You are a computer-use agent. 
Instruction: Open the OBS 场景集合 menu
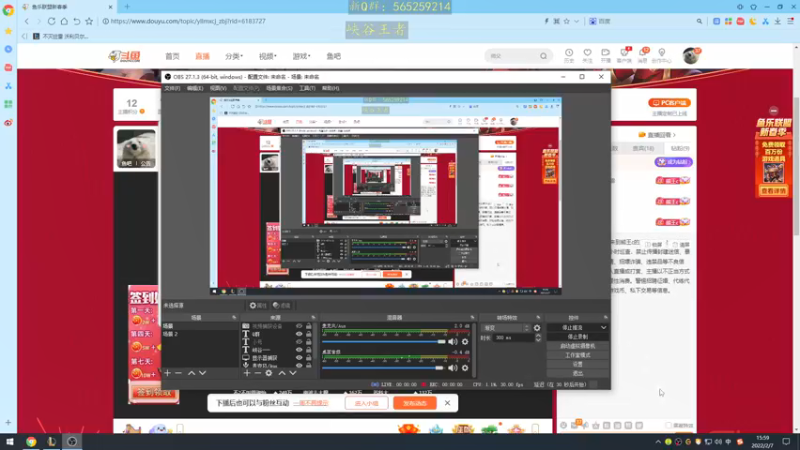pyautogui.click(x=279, y=88)
